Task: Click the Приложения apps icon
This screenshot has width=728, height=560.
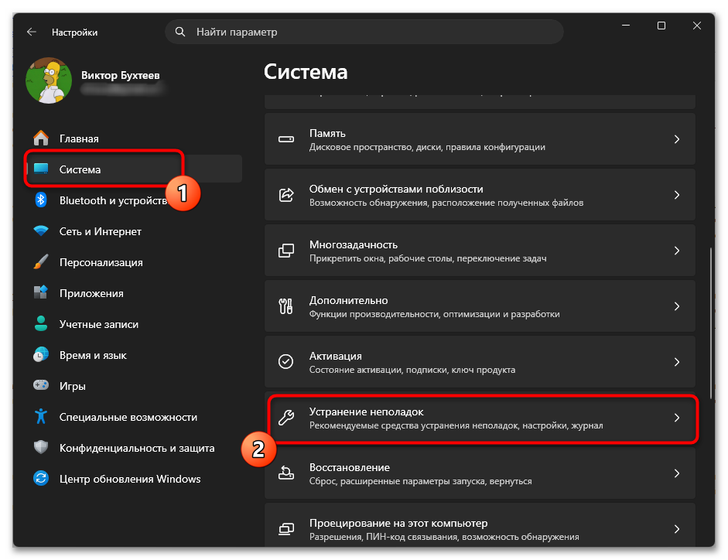Action: tap(41, 292)
